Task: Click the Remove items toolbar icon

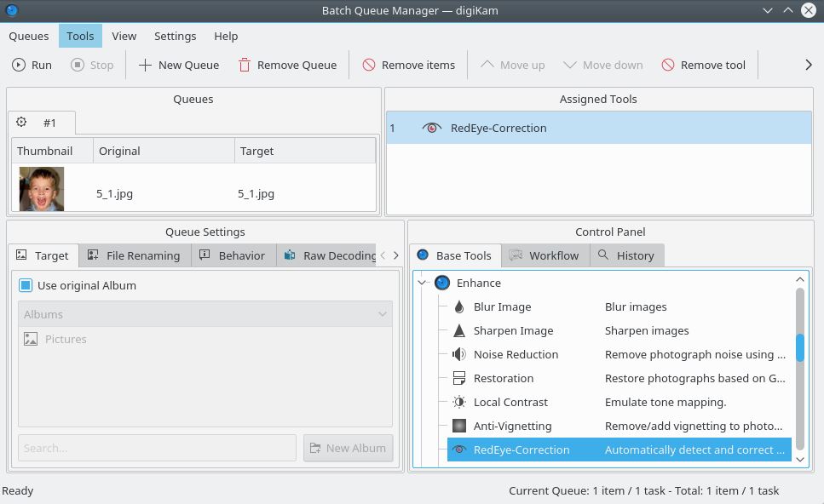Action: 369,65
